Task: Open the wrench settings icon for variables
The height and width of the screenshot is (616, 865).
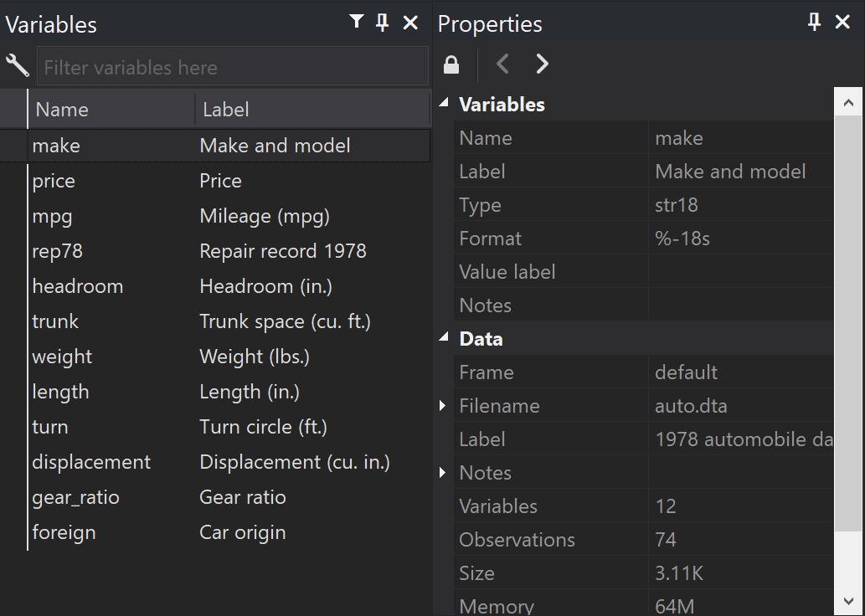Action: [17, 66]
